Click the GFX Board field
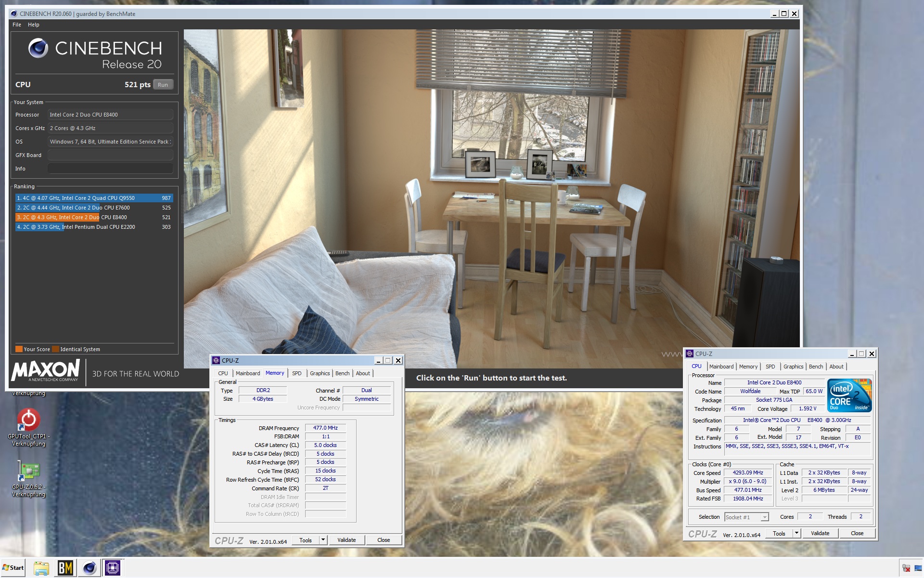924x578 pixels. (110, 155)
